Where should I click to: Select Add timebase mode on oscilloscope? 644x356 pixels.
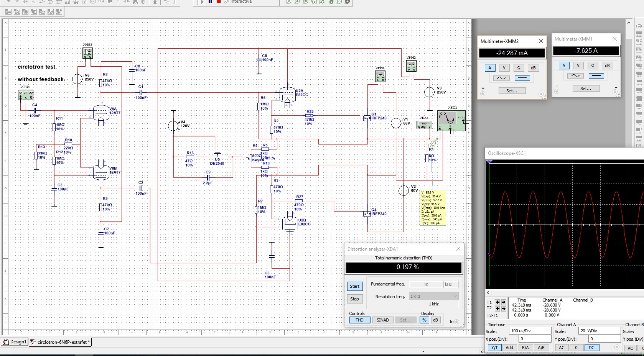point(509,348)
